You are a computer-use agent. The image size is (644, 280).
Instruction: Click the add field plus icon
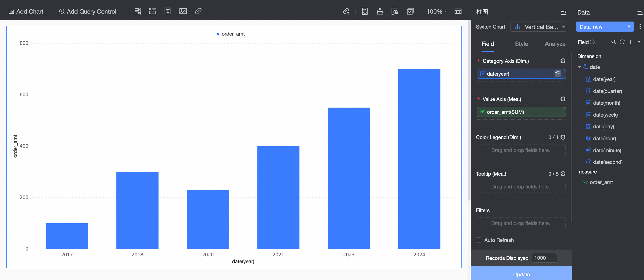coord(630,42)
